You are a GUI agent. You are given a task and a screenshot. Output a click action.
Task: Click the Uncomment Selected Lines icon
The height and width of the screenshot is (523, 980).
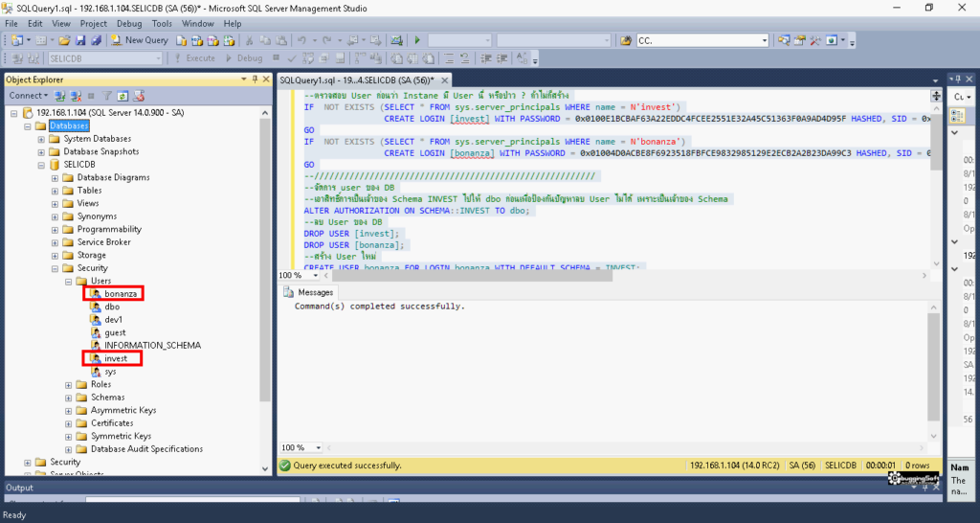[464, 58]
